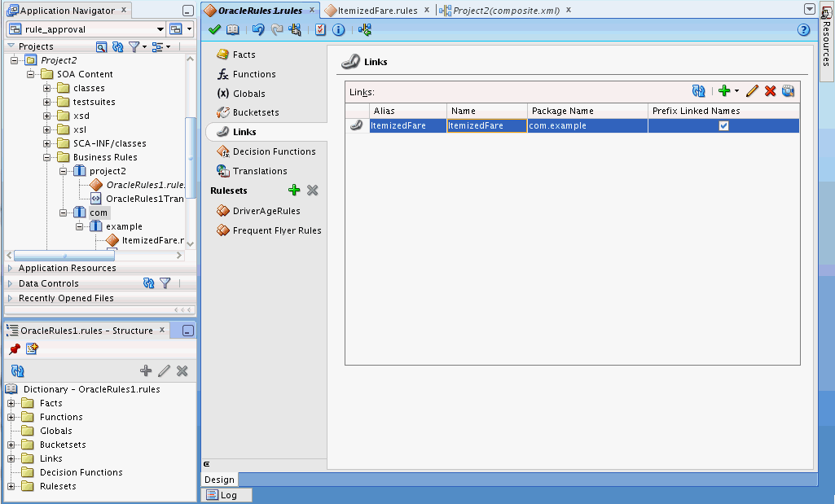The height and width of the screenshot is (504, 835).
Task: Click the grey plus in Structure panel
Action: click(145, 371)
